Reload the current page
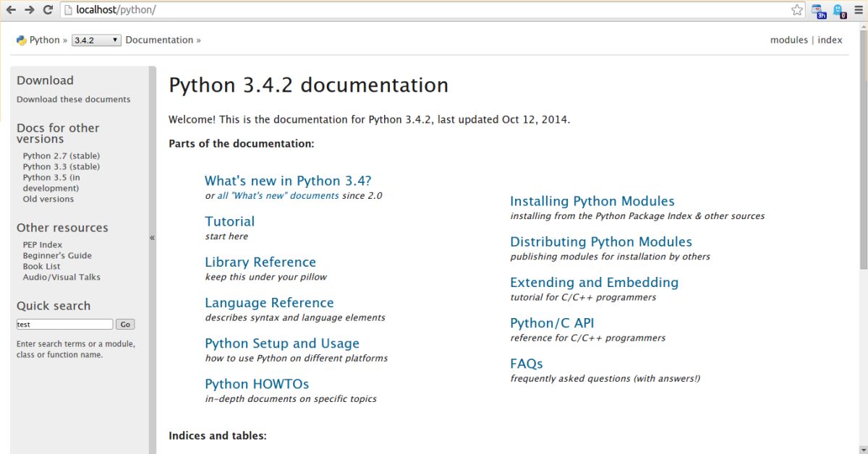868x454 pixels. click(48, 10)
